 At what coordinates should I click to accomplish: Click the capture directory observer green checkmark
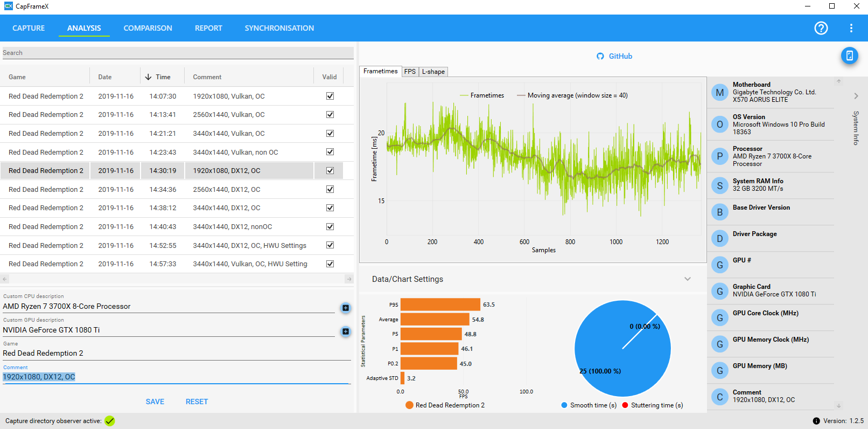[110, 421]
